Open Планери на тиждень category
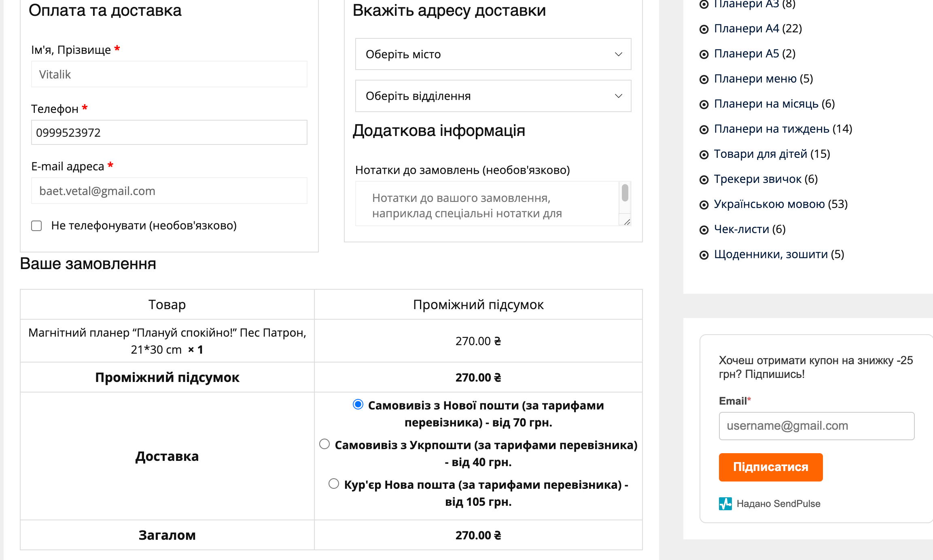933x560 pixels. [783, 129]
